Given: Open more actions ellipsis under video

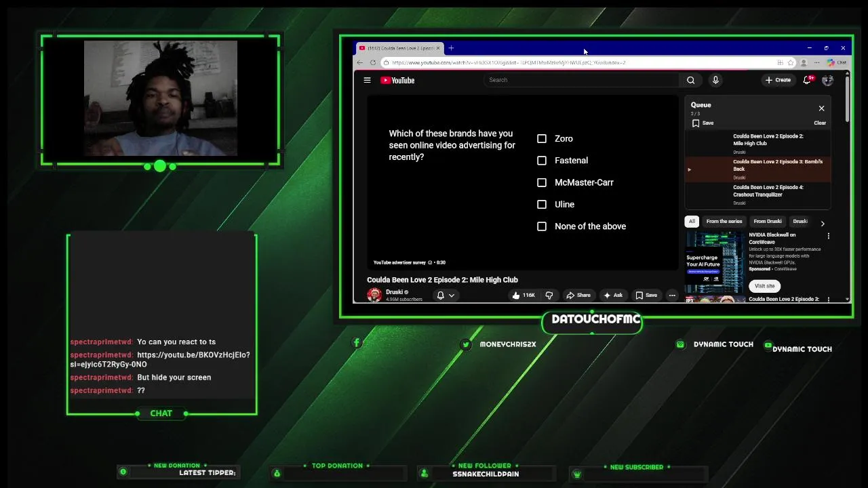Looking at the screenshot, I should tap(672, 296).
